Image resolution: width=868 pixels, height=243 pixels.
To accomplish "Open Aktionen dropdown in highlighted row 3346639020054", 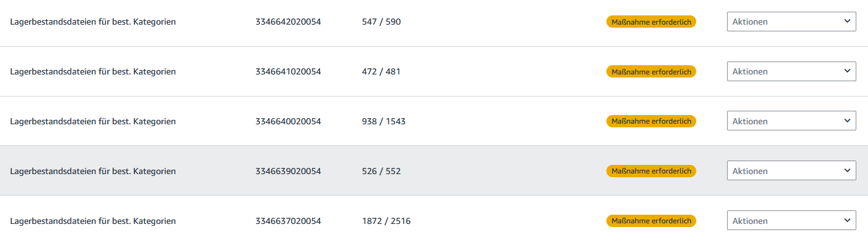I will point(791,170).
